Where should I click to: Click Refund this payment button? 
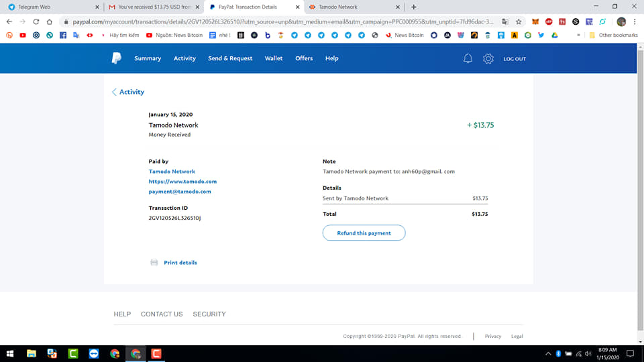coord(364,233)
